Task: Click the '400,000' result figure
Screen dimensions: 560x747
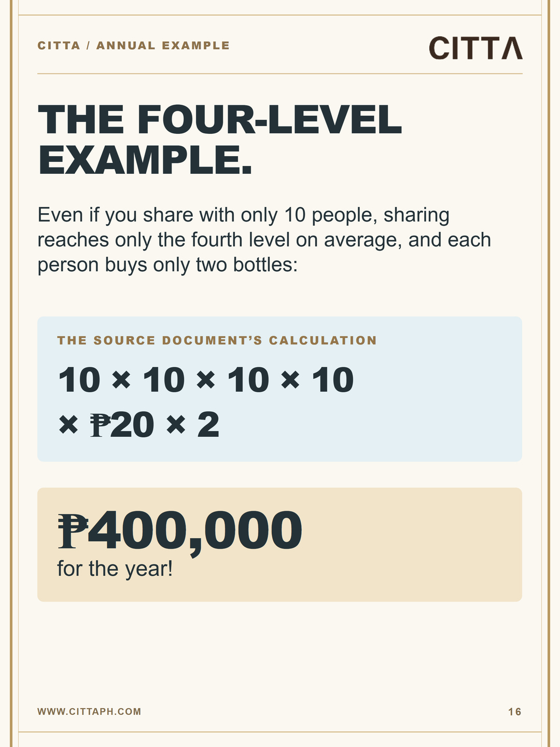Action: pyautogui.click(x=195, y=531)
